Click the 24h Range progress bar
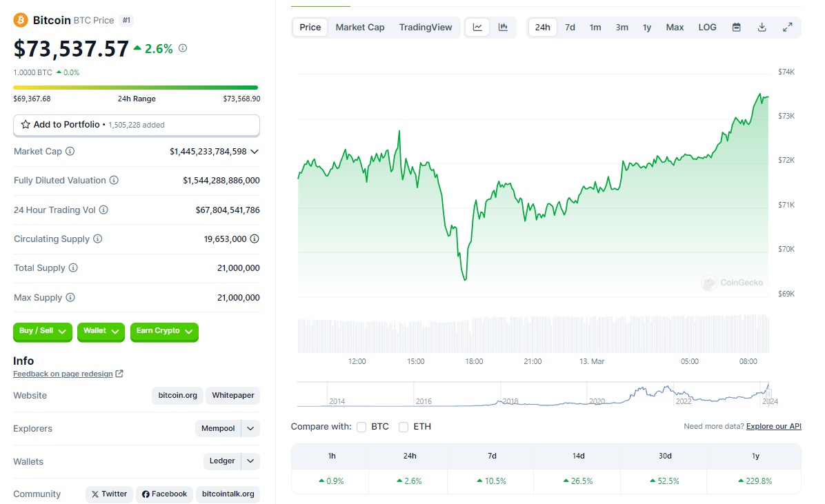Image resolution: width=825 pixels, height=504 pixels. (x=136, y=88)
